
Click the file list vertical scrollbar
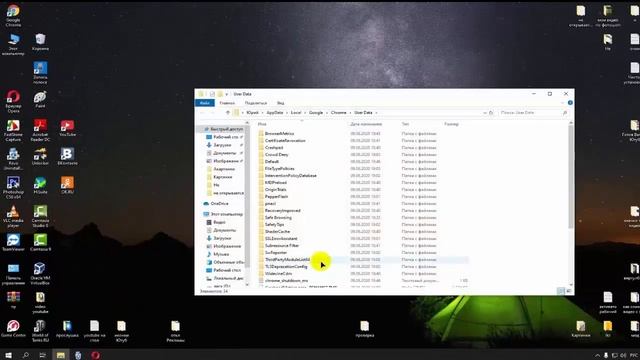tap(571, 176)
